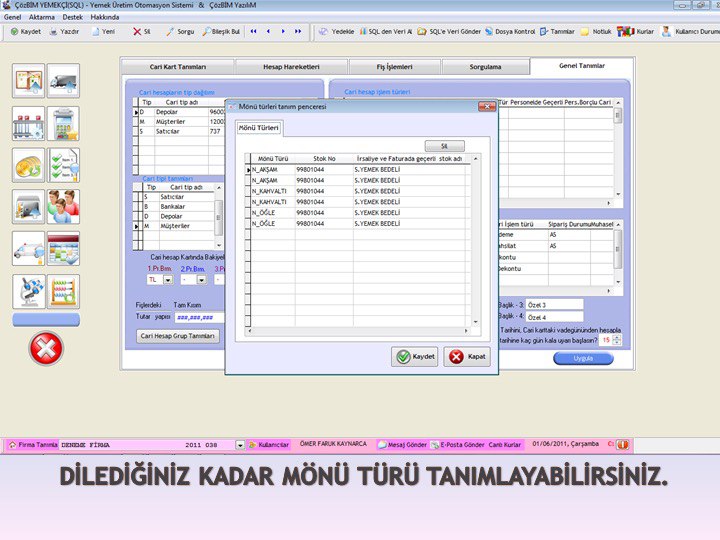Click the Kapat button in dialog
The height and width of the screenshot is (540, 720).
point(467,357)
